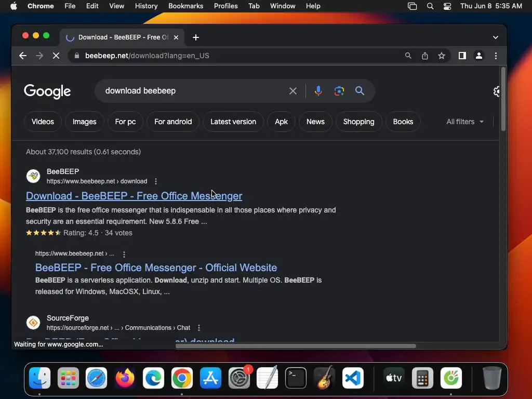
Task: Open Trash from the Dock
Action: 491,378
